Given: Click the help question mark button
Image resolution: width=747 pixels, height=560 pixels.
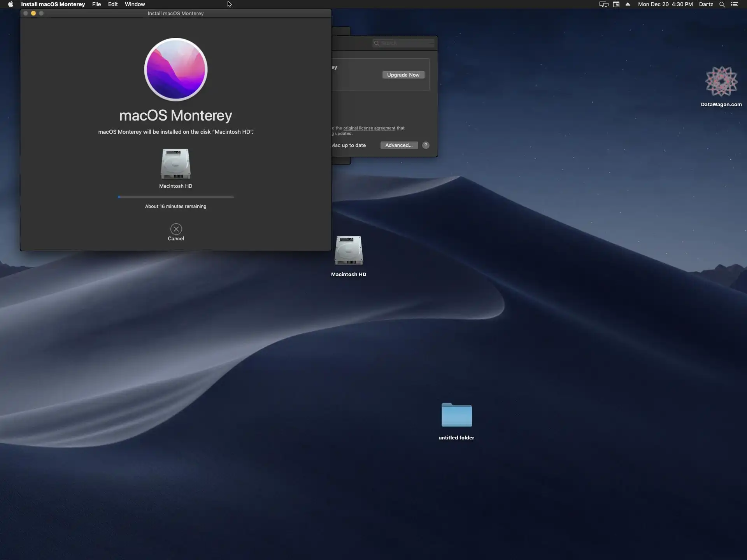Looking at the screenshot, I should [x=426, y=145].
